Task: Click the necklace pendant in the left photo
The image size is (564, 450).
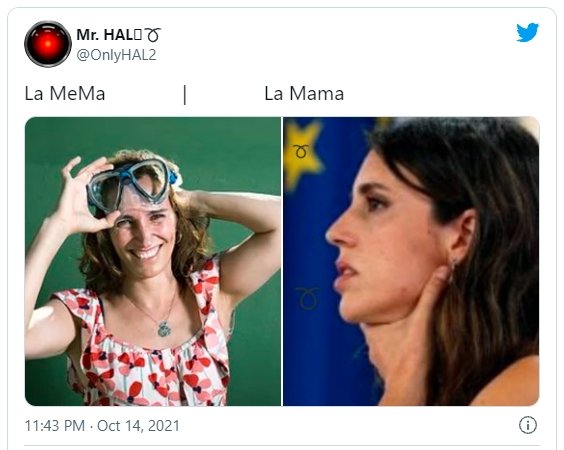Action: tap(164, 329)
